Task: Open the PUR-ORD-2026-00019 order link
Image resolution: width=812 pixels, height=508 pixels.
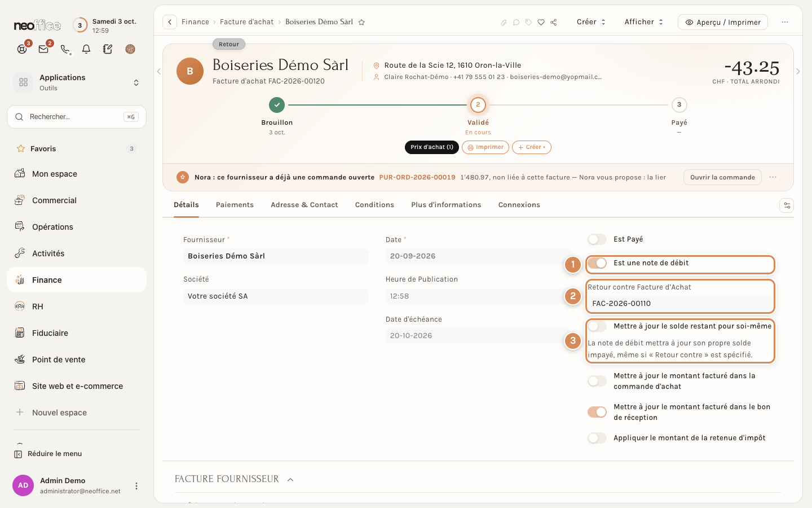Action: click(417, 177)
